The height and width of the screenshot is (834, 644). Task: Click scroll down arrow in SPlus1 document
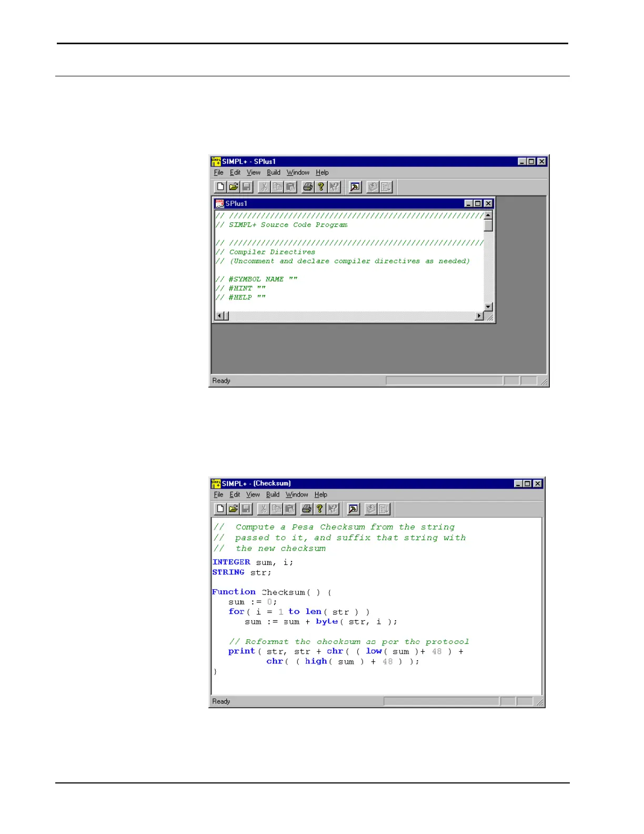[x=488, y=307]
